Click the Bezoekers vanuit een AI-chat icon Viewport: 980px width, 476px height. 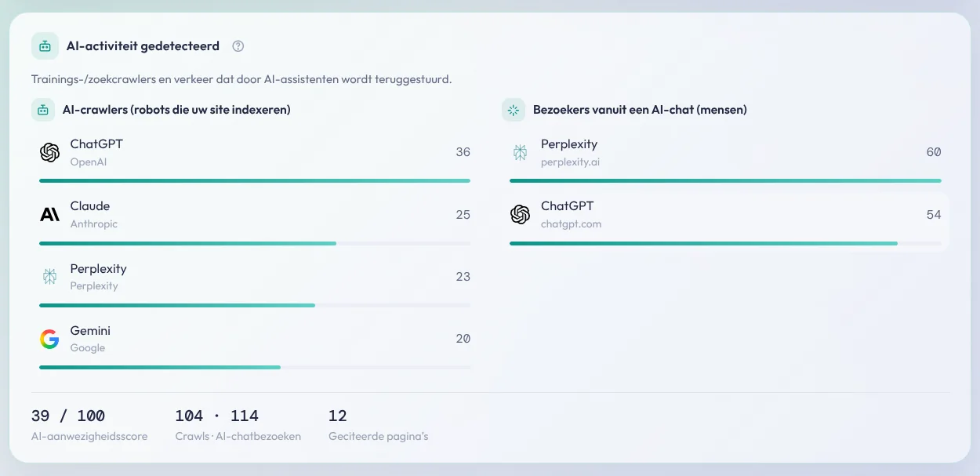point(514,110)
